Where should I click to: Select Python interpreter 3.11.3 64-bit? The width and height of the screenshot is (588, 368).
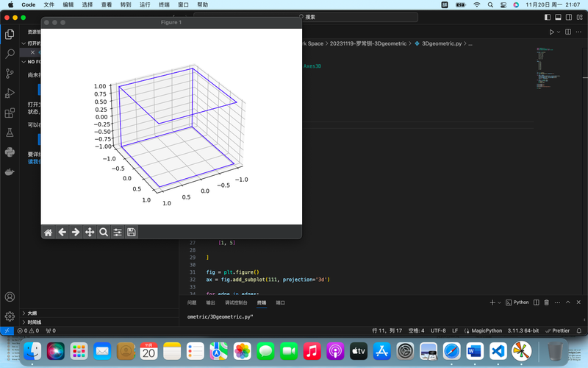tap(523, 330)
